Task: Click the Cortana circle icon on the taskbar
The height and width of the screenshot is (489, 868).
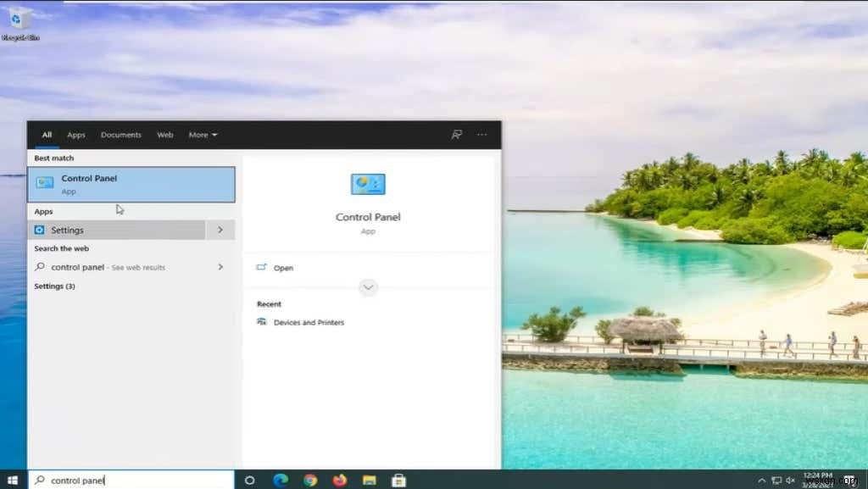Action: coord(249,480)
